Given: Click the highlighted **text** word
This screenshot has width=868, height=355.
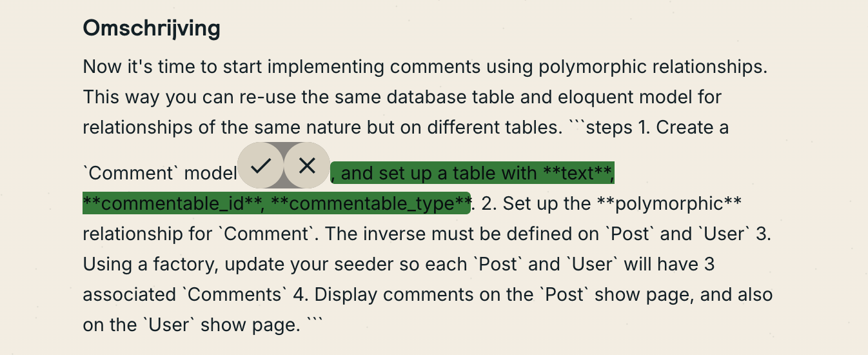Looking at the screenshot, I should tap(577, 173).
